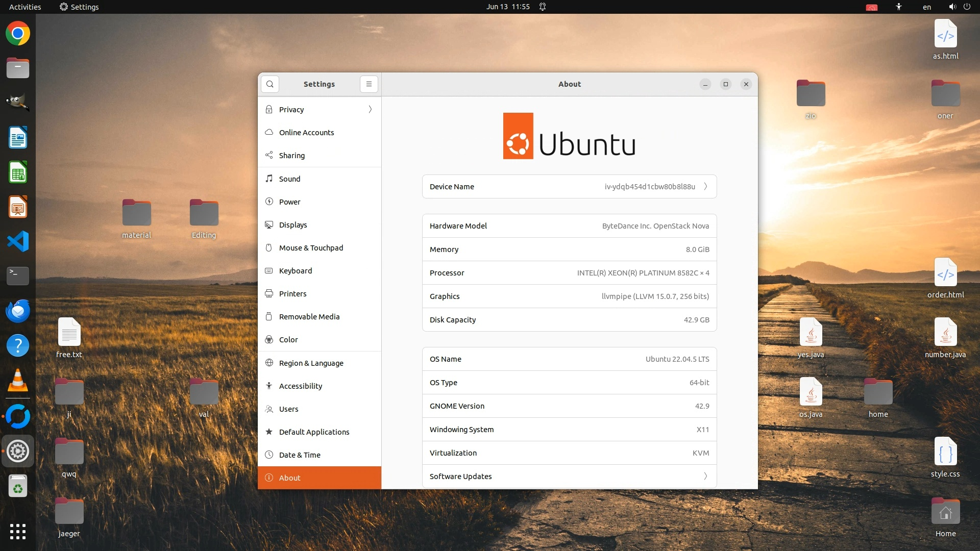Click the Printers icon in sidebar
Screen dimensions: 980x551
(269, 293)
